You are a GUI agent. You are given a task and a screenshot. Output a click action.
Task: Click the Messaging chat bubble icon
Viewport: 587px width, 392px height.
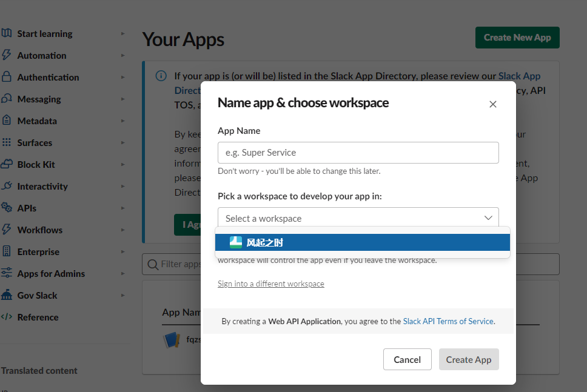(x=7, y=99)
